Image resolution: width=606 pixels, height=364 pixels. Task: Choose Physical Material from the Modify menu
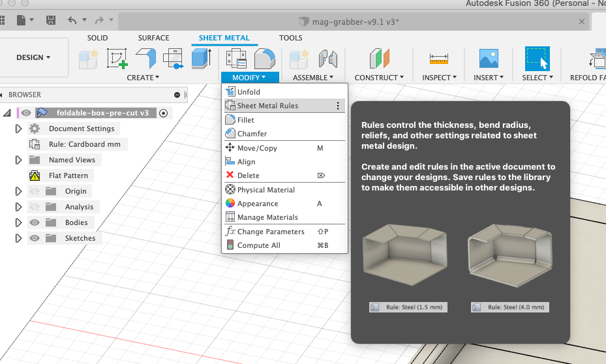pyautogui.click(x=285, y=190)
